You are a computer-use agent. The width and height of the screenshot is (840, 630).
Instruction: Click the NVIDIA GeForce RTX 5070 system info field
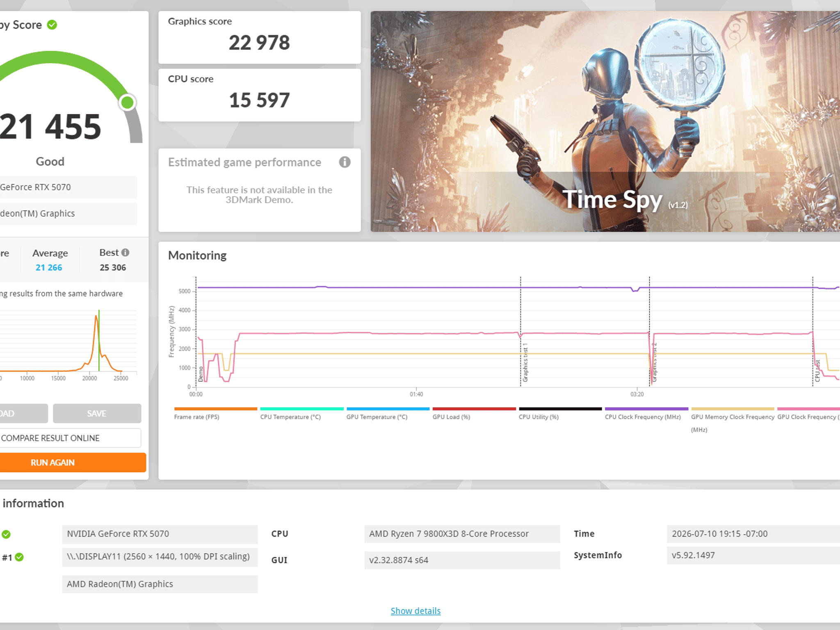point(160,534)
